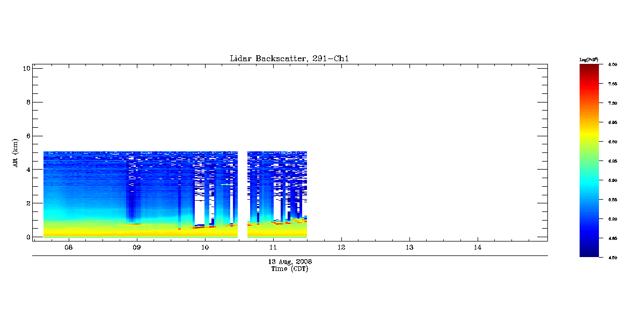
Task: Click the colorbar value '5.90'
Action: (x=613, y=180)
